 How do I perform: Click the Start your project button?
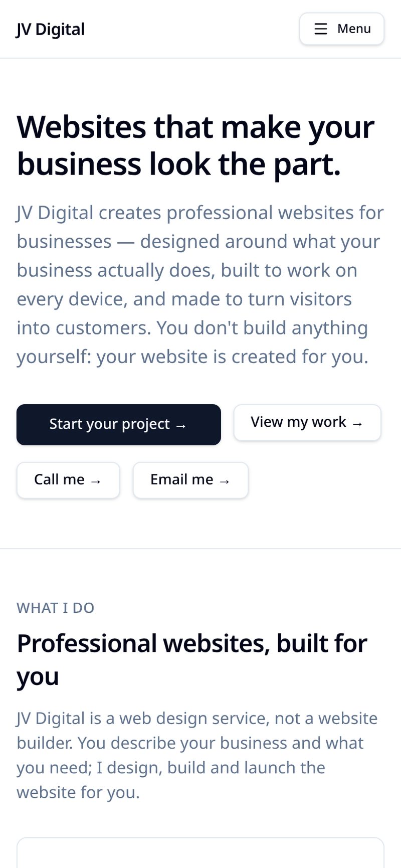[x=119, y=425]
